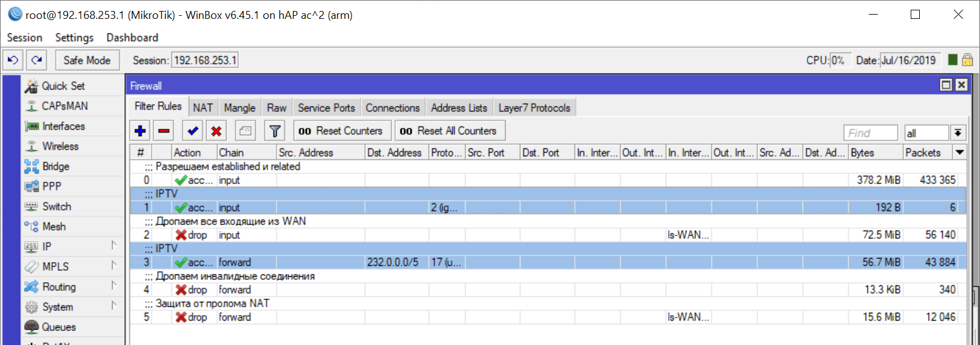Image resolution: width=980 pixels, height=345 pixels.
Task: Add a new firewall rule with plus icon
Action: coord(140,131)
